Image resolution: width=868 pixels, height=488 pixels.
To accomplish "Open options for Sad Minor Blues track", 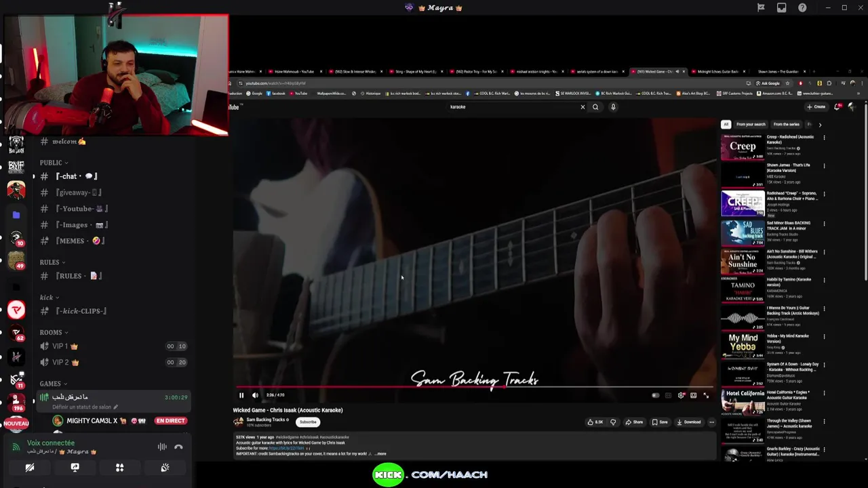I will (824, 223).
